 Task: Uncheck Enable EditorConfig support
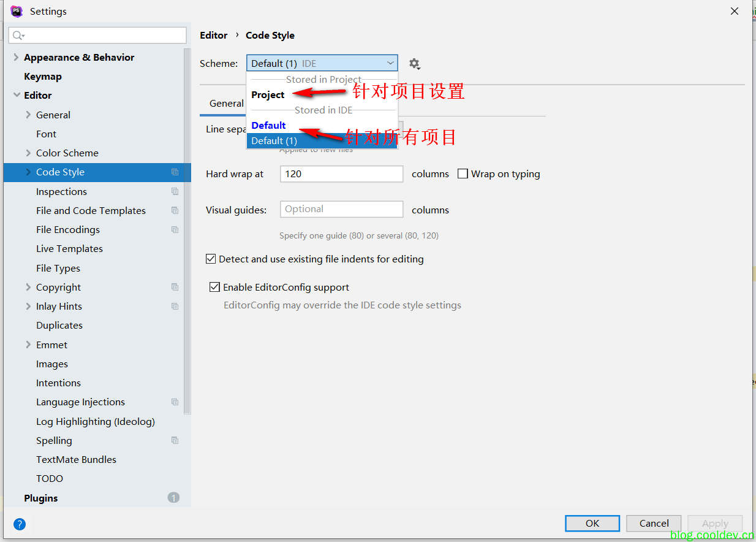214,287
